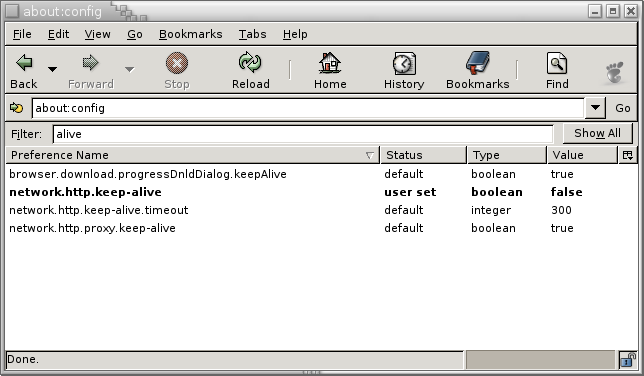
Task: Open the column picker icon in table header
Action: [628, 155]
